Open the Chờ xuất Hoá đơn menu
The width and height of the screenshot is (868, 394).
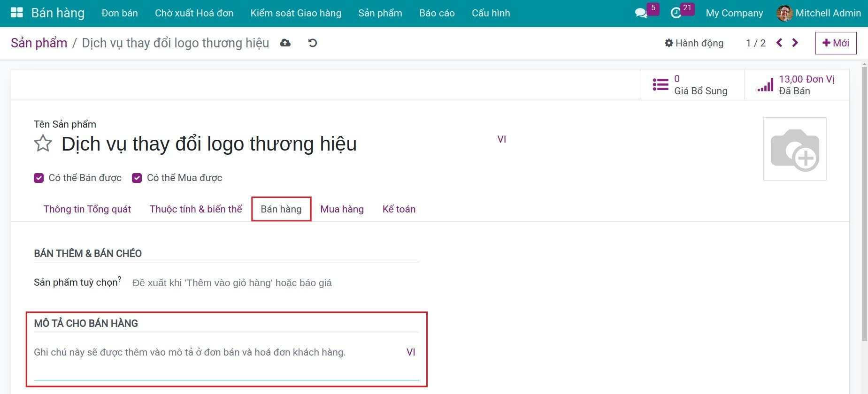point(194,13)
